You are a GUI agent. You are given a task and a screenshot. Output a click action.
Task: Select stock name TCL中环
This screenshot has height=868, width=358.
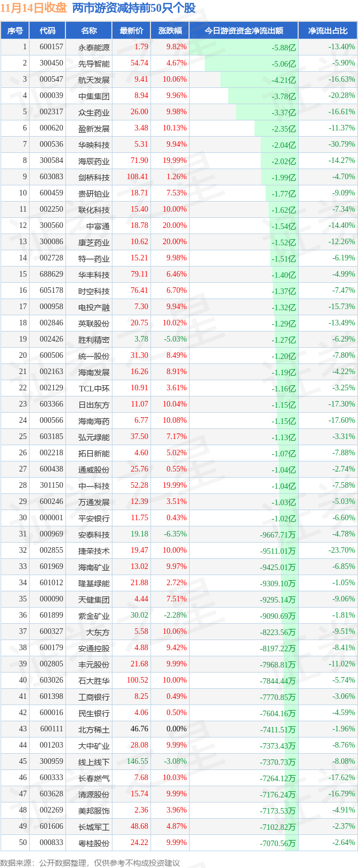point(94,388)
